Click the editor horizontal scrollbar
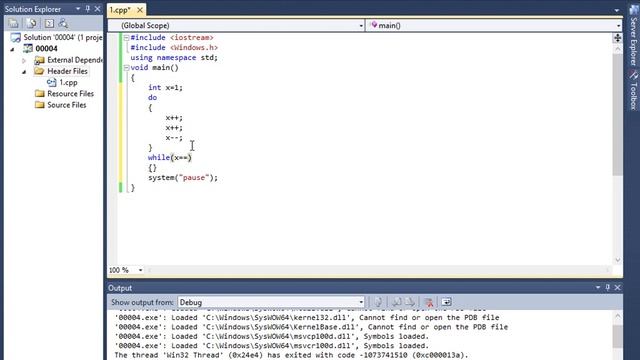This screenshot has height=360, width=640. [x=378, y=270]
